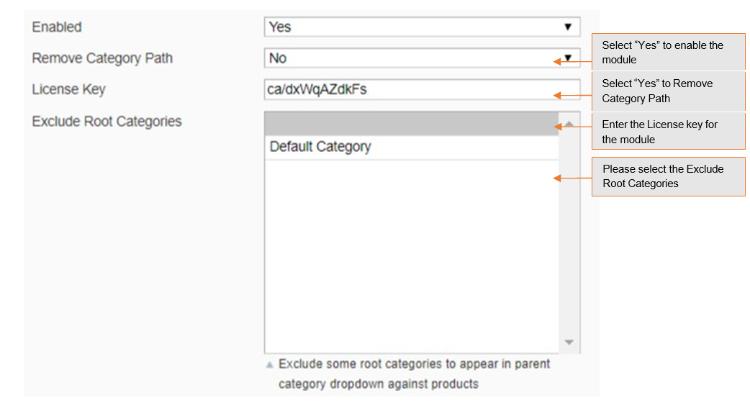The image size is (750, 403).
Task: Click the Exclude Root Categories scrollbar track
Action: pyautogui.click(x=569, y=240)
